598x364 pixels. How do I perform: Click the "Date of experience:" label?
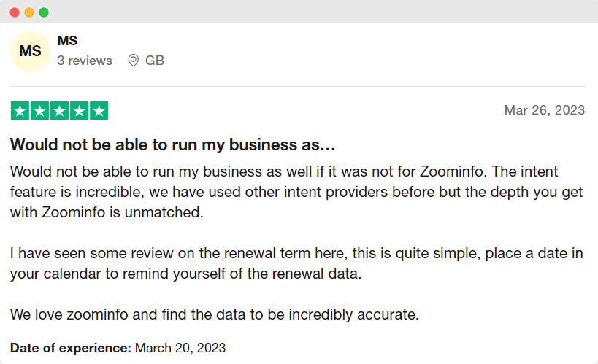[x=71, y=347]
